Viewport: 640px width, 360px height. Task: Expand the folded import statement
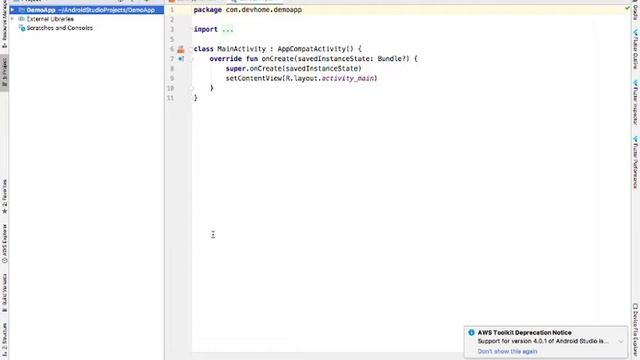pyautogui.click(x=227, y=29)
